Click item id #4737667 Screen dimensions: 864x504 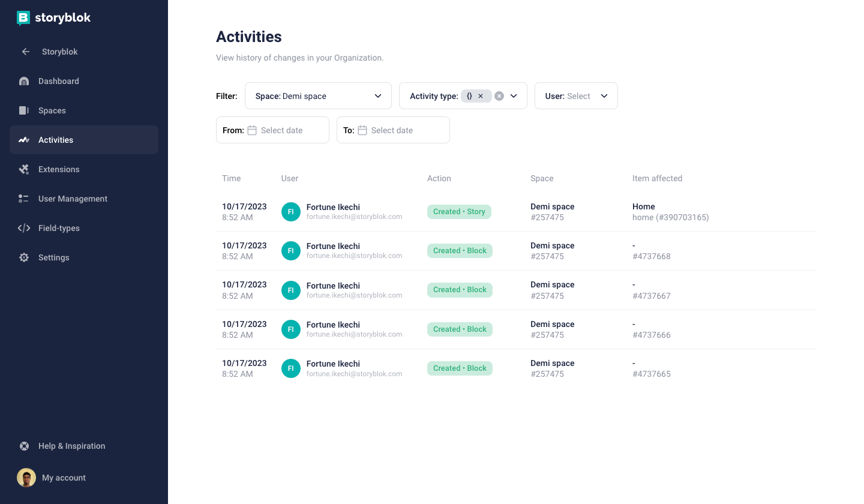[x=652, y=296]
